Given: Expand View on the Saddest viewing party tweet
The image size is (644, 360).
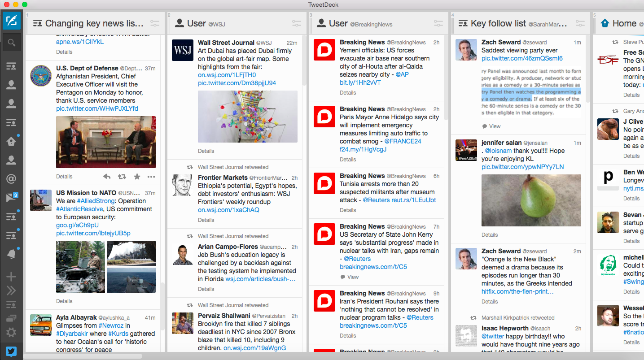Looking at the screenshot, I should [x=491, y=126].
